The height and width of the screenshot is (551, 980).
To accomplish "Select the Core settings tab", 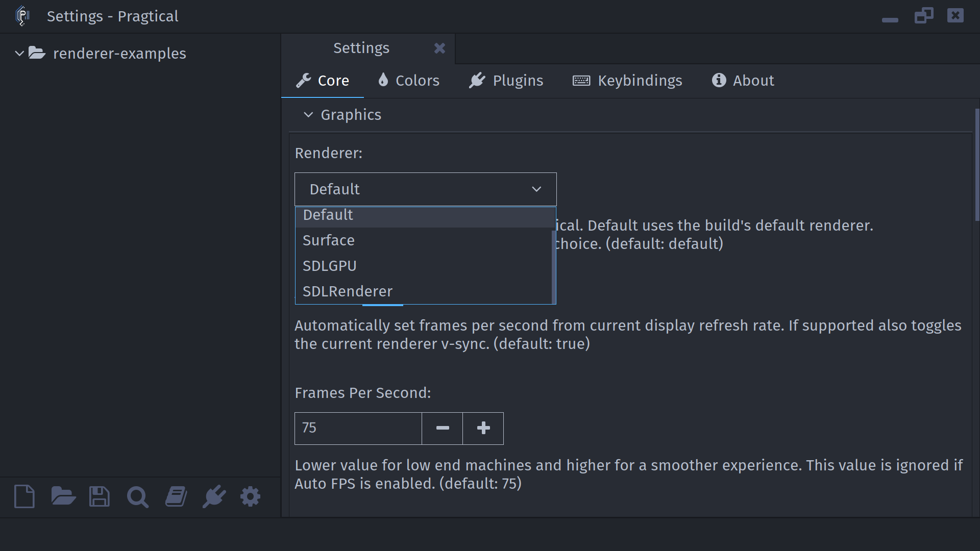I will coord(323,81).
